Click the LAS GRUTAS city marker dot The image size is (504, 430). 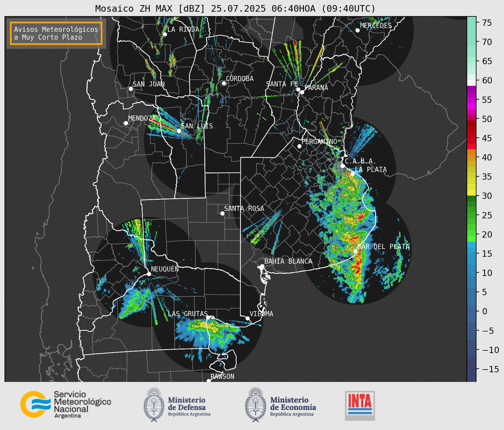coord(208,317)
